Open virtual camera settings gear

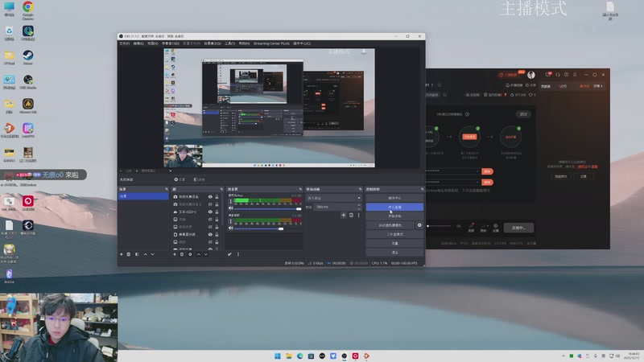click(419, 225)
